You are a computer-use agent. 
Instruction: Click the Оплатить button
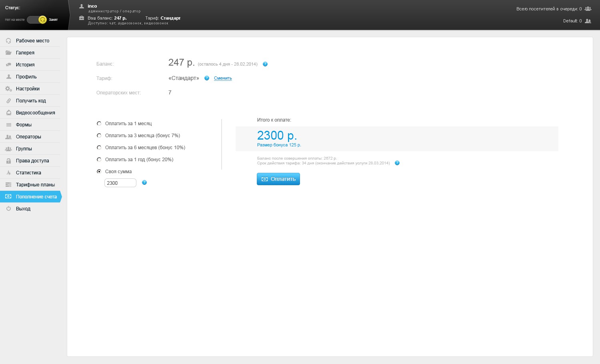coord(278,179)
